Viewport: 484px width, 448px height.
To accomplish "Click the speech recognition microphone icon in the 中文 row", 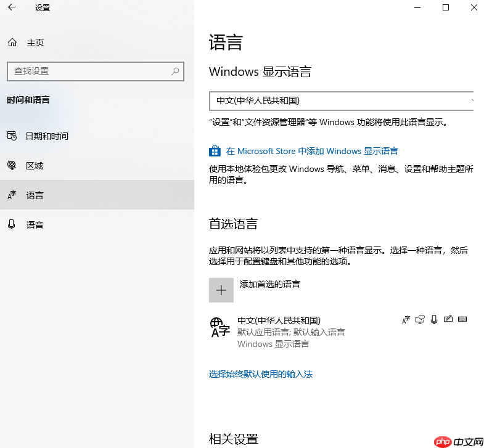I will (x=434, y=320).
